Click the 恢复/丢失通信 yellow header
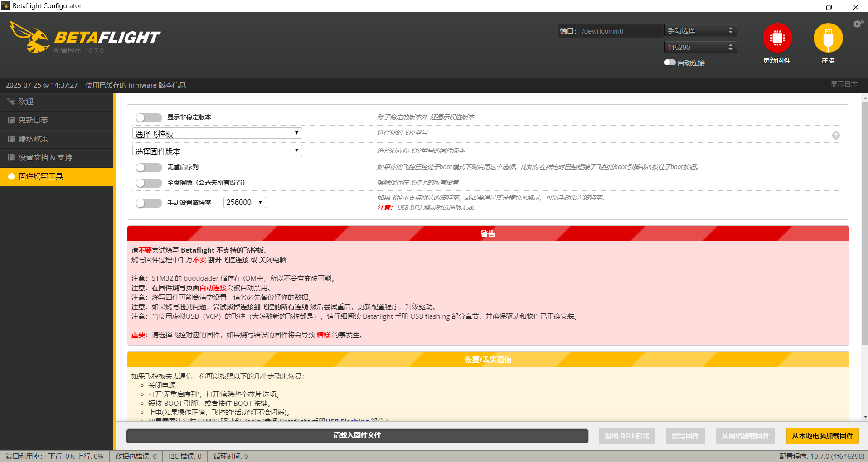Viewport: 868px width, 462px height. point(488,360)
